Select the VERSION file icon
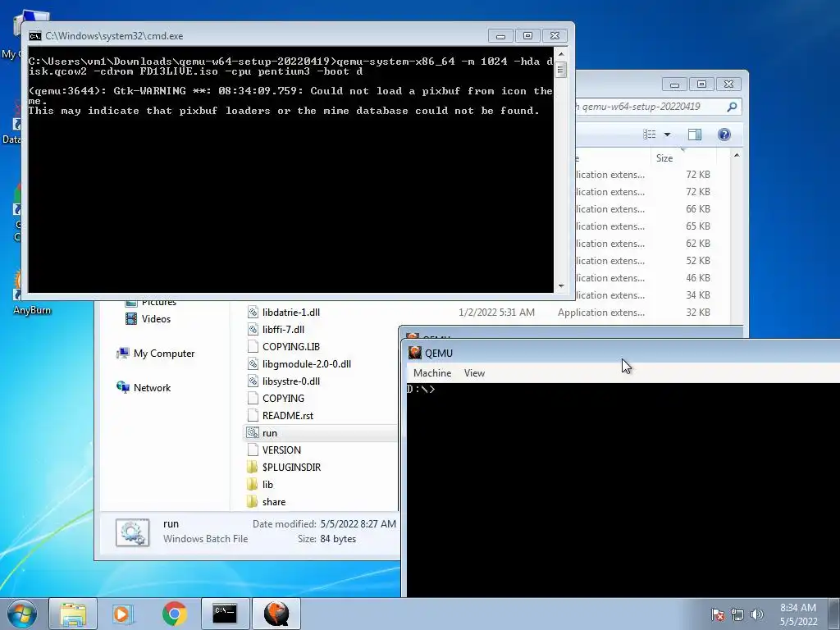This screenshot has height=630, width=840. click(253, 450)
